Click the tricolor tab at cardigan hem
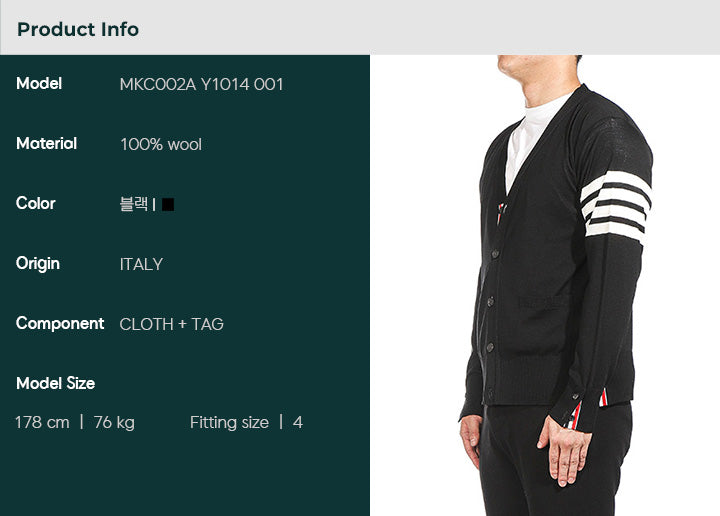 [x=603, y=398]
